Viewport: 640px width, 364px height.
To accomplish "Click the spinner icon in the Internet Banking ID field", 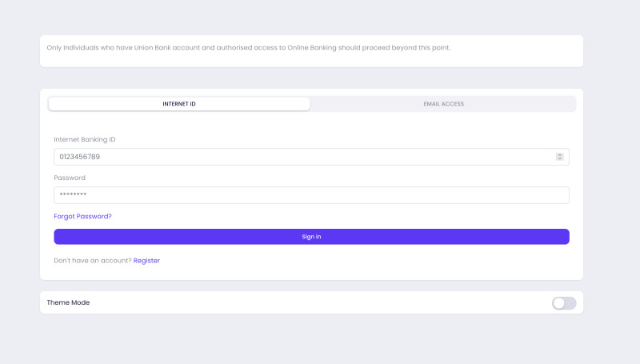I will 560,157.
